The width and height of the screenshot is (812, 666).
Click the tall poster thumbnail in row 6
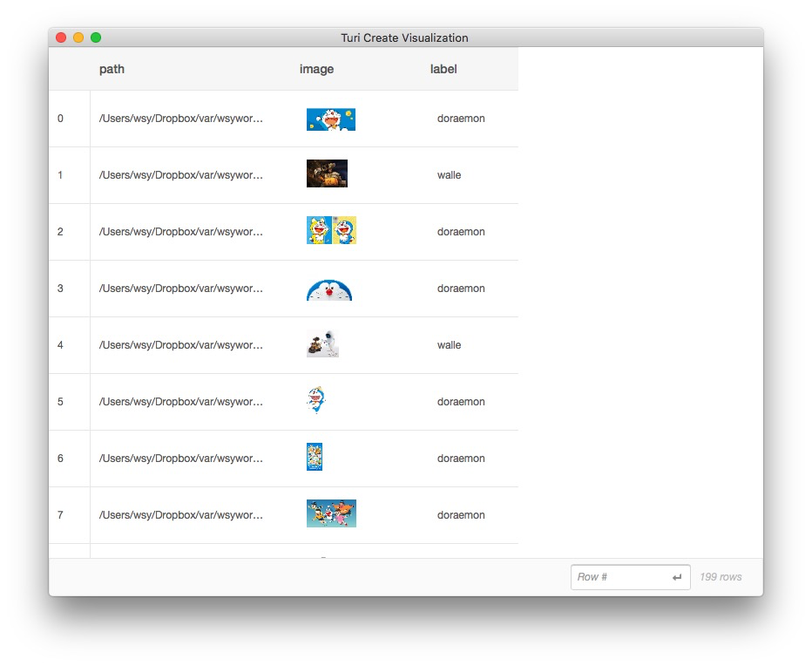315,457
